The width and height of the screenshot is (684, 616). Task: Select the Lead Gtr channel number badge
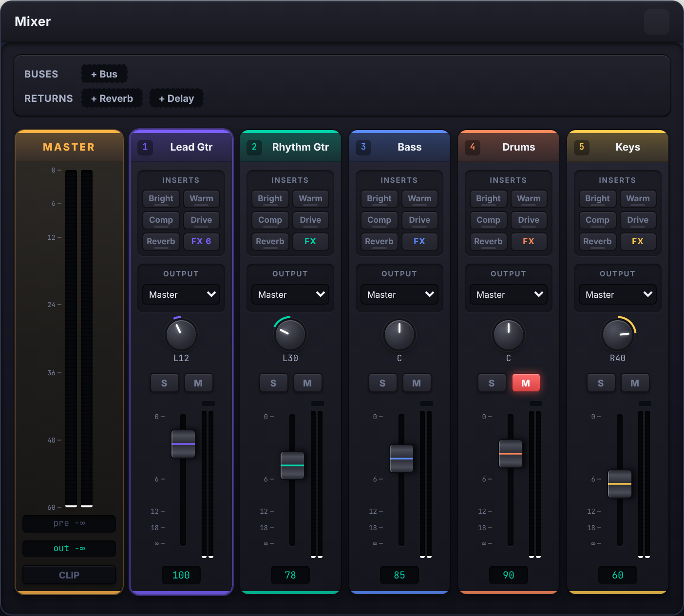click(145, 147)
